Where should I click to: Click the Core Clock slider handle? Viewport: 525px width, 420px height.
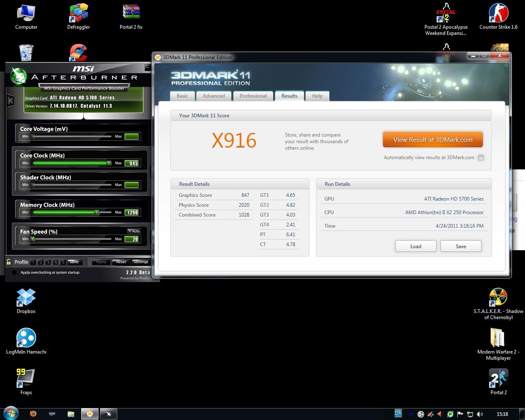(x=109, y=163)
